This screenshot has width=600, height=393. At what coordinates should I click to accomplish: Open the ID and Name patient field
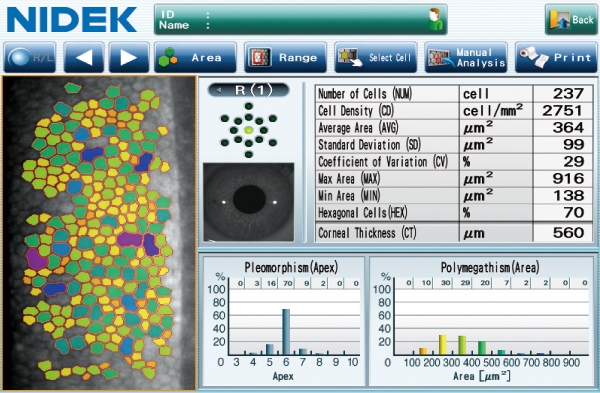(x=300, y=20)
